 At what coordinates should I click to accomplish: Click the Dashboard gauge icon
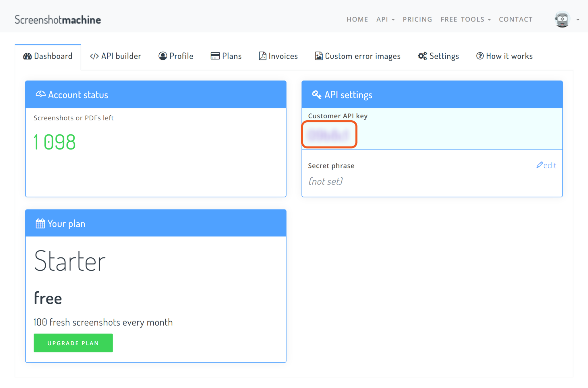pyautogui.click(x=27, y=56)
